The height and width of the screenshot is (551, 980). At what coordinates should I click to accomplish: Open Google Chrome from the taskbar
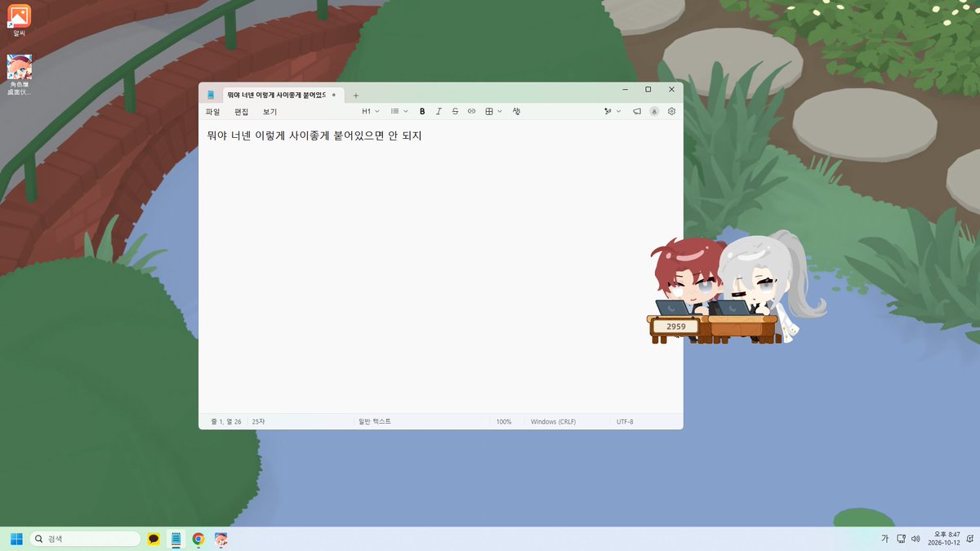click(x=198, y=539)
